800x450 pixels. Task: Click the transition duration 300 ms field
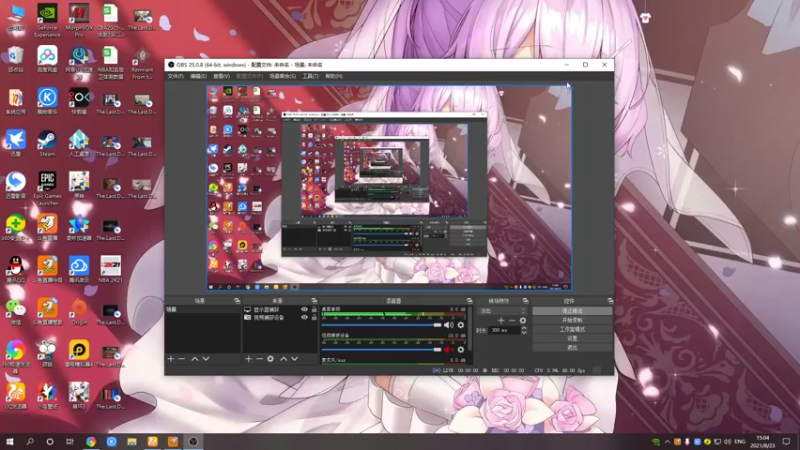[504, 330]
